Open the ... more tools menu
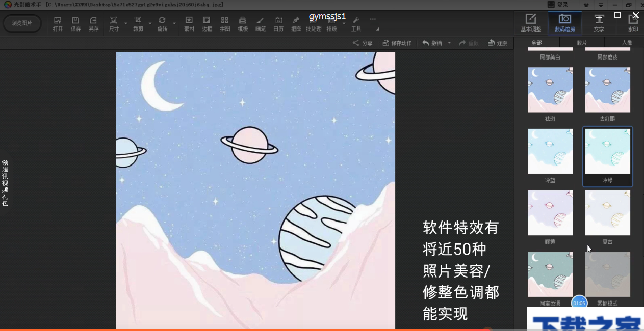This screenshot has height=331, width=644. [373, 18]
